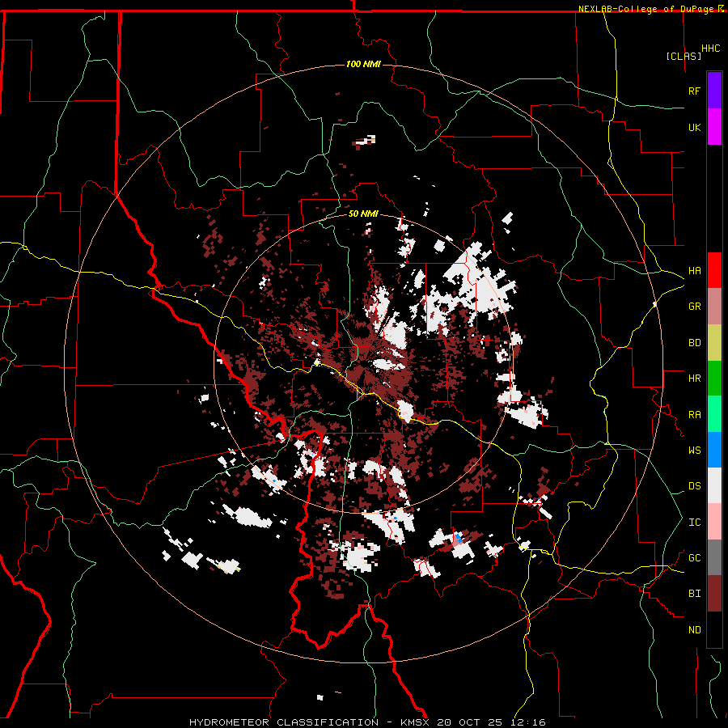728x728 pixels.
Task: Click the [CLAS] units label
Action: pyautogui.click(x=684, y=56)
